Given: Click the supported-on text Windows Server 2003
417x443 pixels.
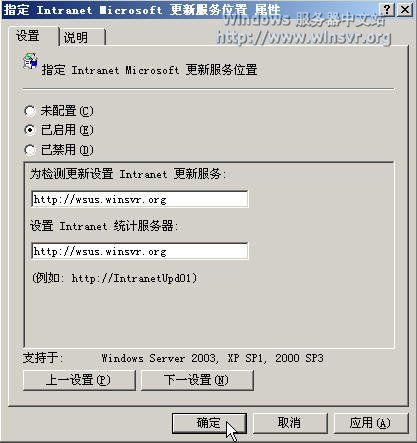Looking at the screenshot, I should click(x=160, y=358).
